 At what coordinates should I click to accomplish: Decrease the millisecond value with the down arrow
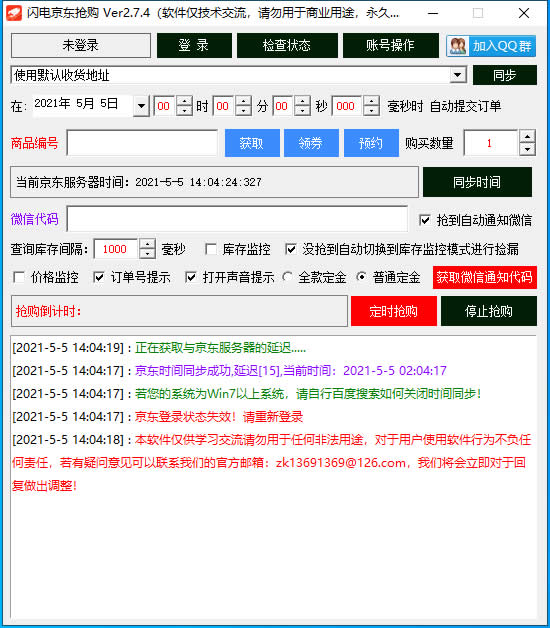372,111
